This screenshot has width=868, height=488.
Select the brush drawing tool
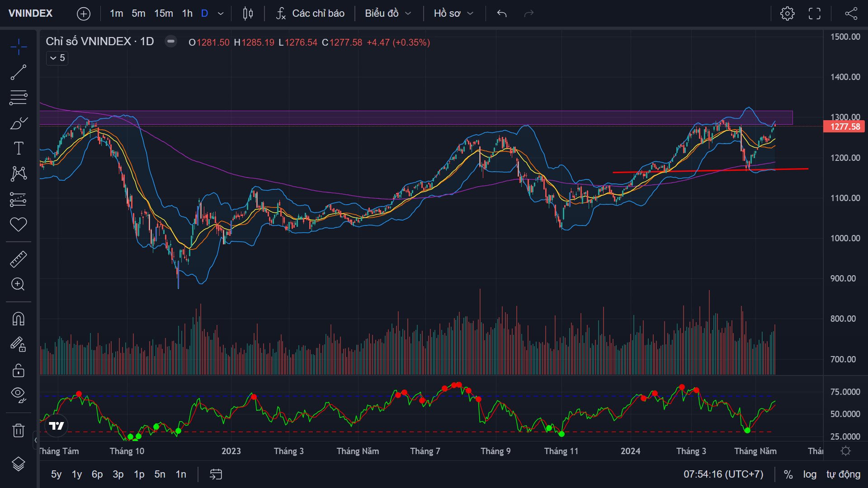(x=19, y=123)
